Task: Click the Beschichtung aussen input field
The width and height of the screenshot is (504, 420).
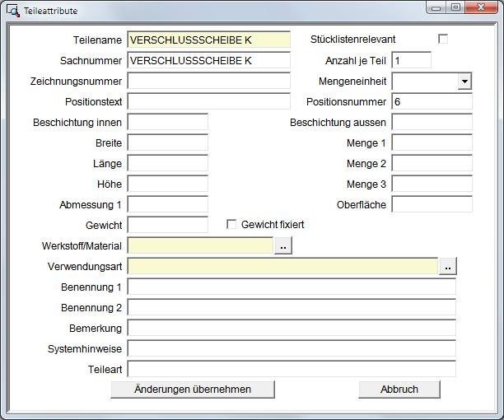Action: (x=432, y=122)
